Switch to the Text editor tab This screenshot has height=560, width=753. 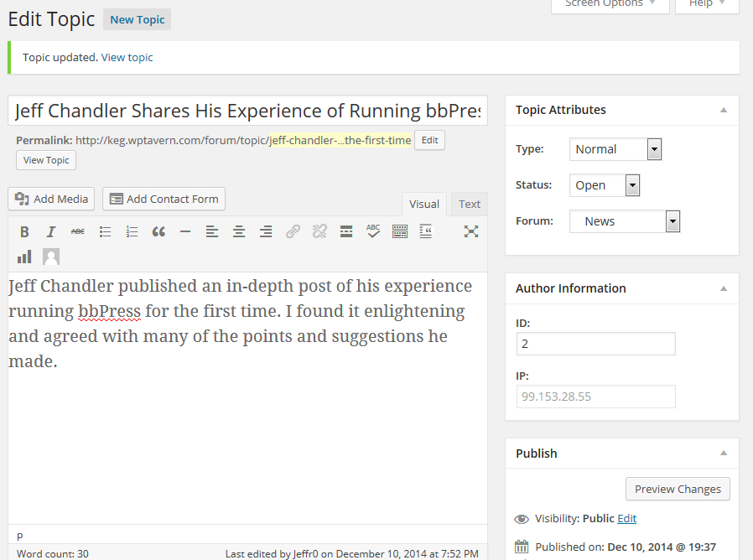coord(470,204)
